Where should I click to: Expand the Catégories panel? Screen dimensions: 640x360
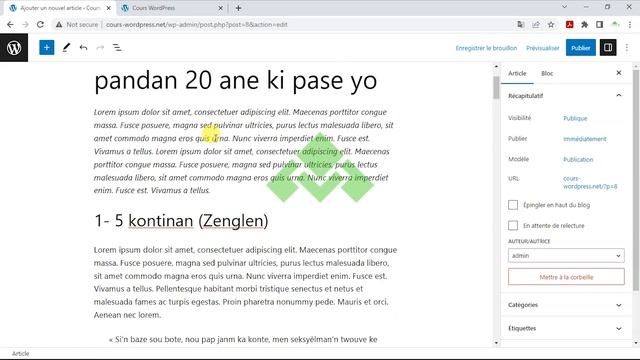click(x=566, y=305)
